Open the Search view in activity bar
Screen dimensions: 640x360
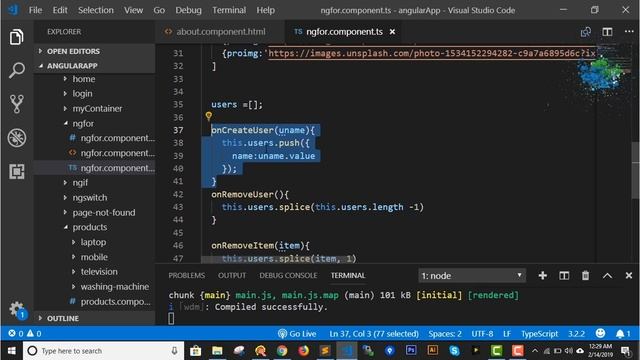(16, 70)
